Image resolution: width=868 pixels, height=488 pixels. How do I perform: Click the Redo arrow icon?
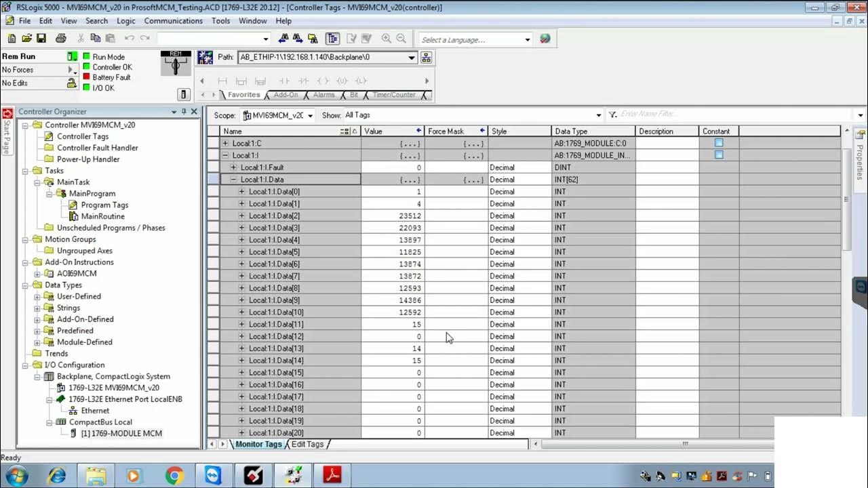coord(144,39)
